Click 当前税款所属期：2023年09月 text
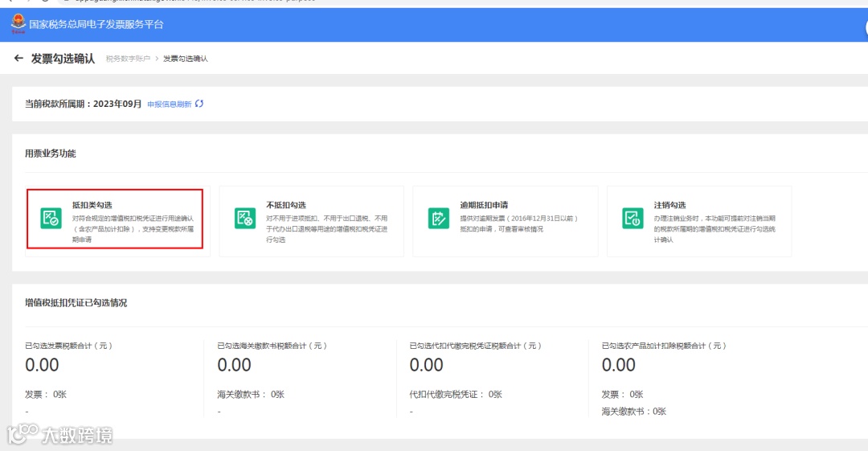Screen dimensions: 868x451 [x=83, y=104]
